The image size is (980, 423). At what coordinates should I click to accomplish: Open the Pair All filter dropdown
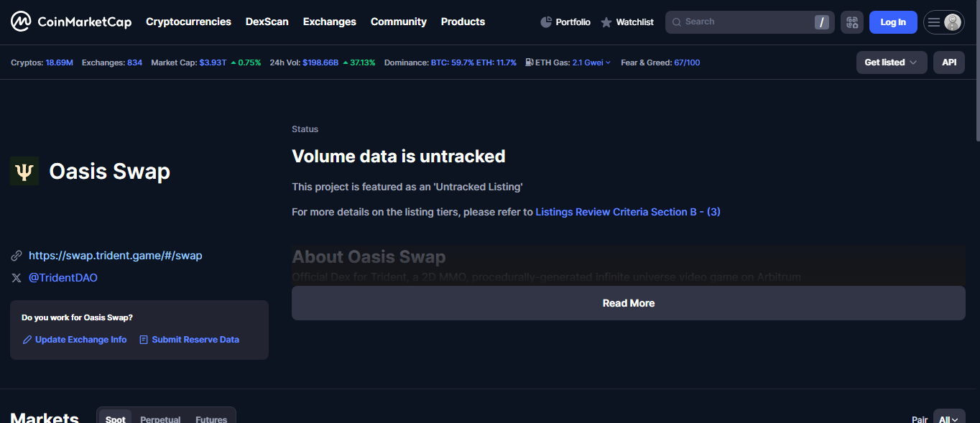click(948, 419)
